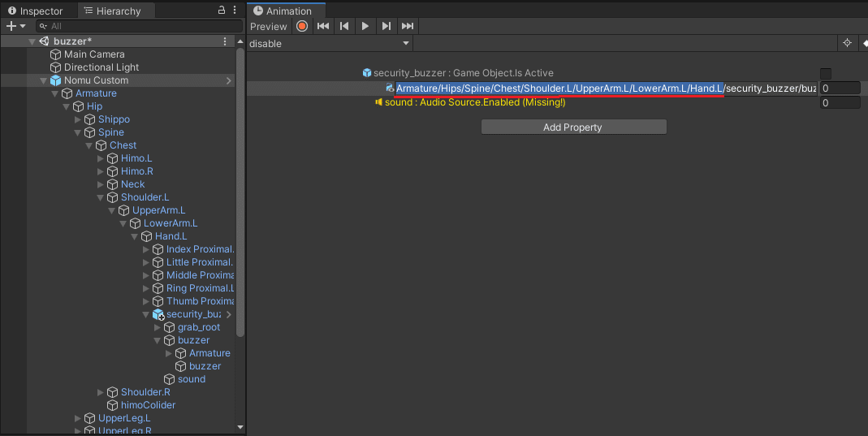
Task: Toggle Preview mode in Animation window
Action: pos(269,26)
